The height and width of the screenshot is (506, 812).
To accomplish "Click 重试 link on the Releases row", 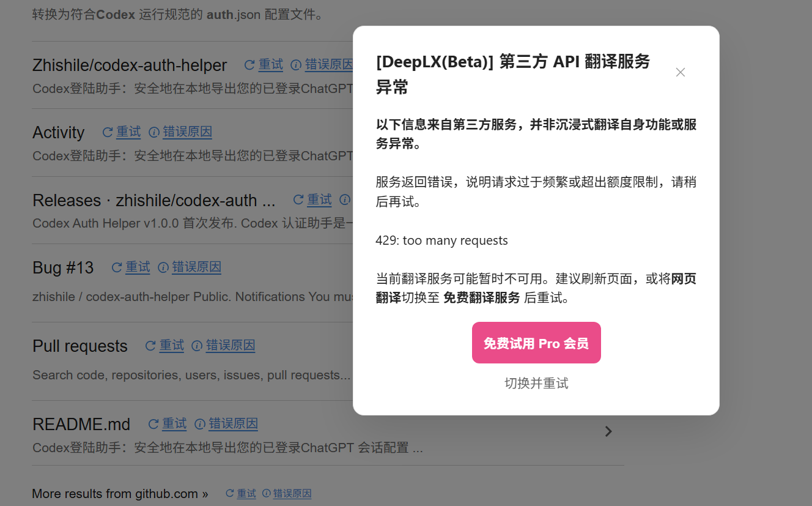I will pos(320,199).
